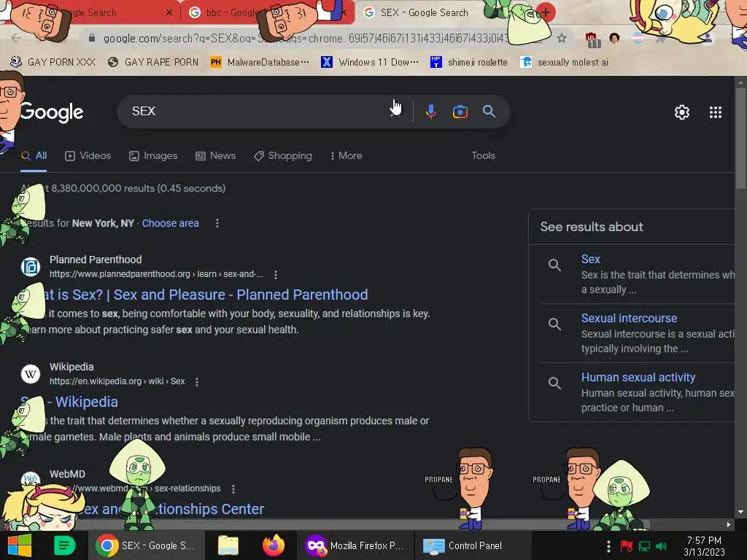This screenshot has height=560, width=747.
Task: Click the Chrome address bar URL
Action: coord(306,38)
